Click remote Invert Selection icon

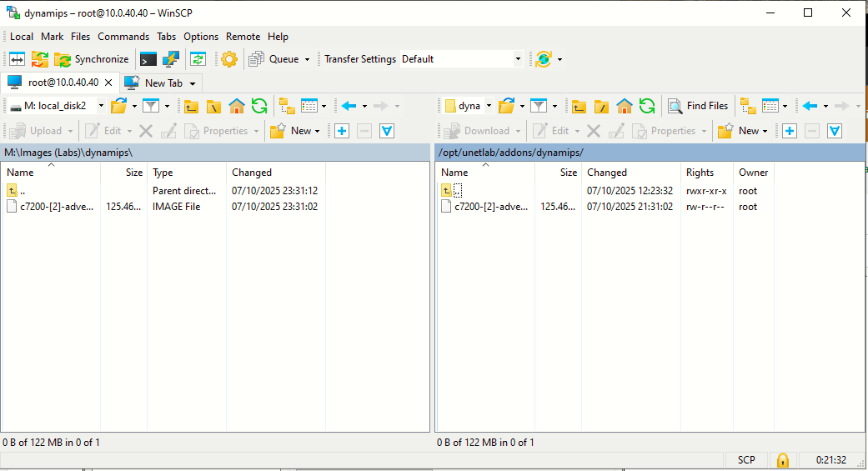tap(835, 131)
